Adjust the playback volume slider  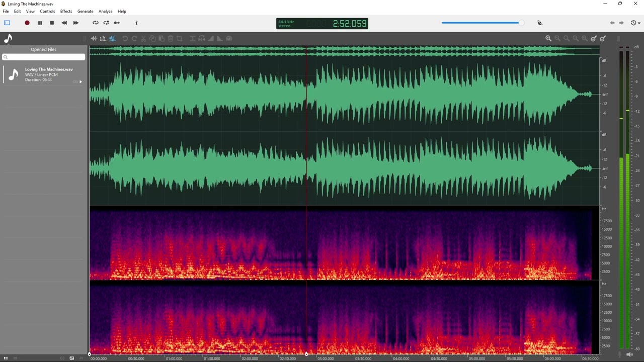482,23
